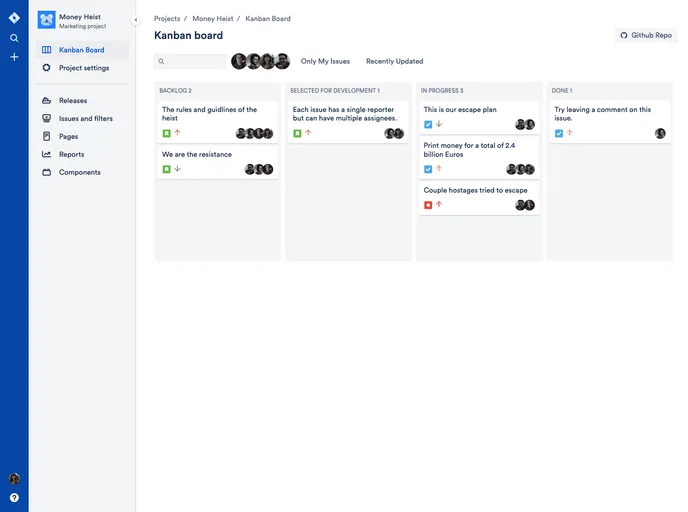The width and height of the screenshot is (688, 512).
Task: Open card 'The rules and guidlines of the heist'
Action: click(x=218, y=122)
